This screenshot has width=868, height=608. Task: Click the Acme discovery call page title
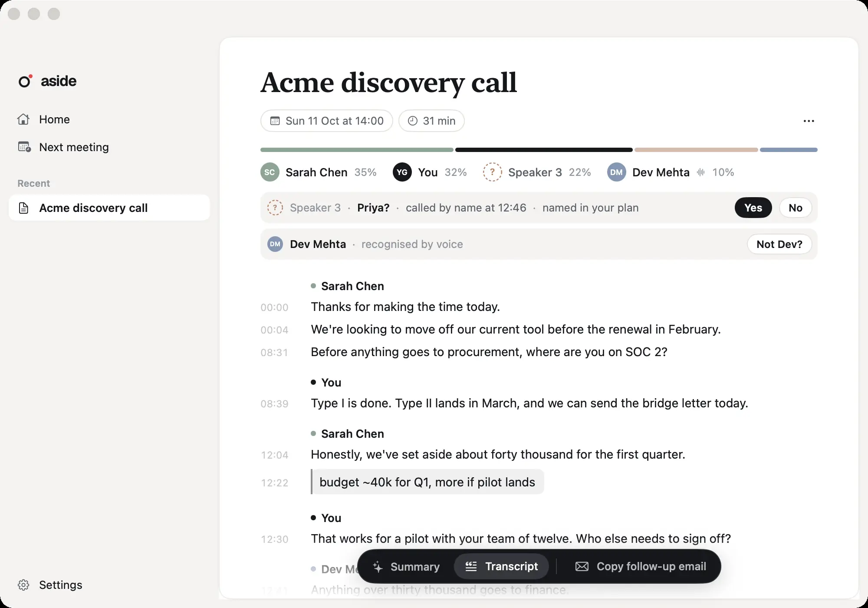click(388, 83)
